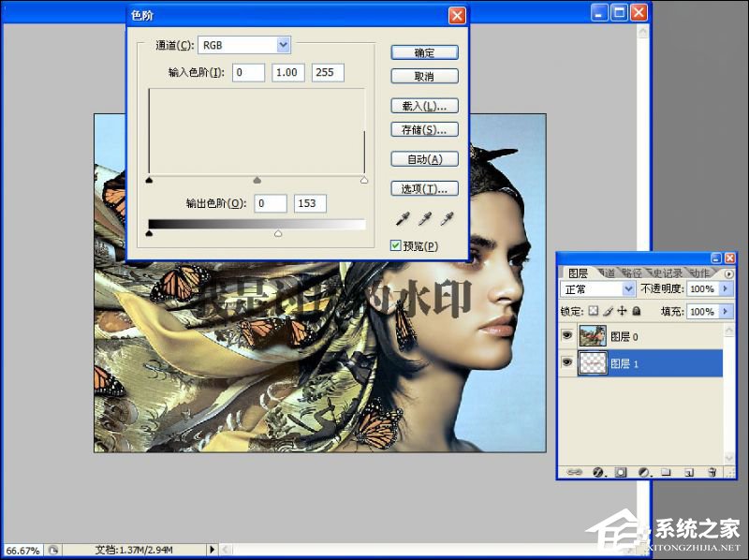The image size is (749, 560).
Task: Click the layer style icon
Action: pyautogui.click(x=597, y=471)
